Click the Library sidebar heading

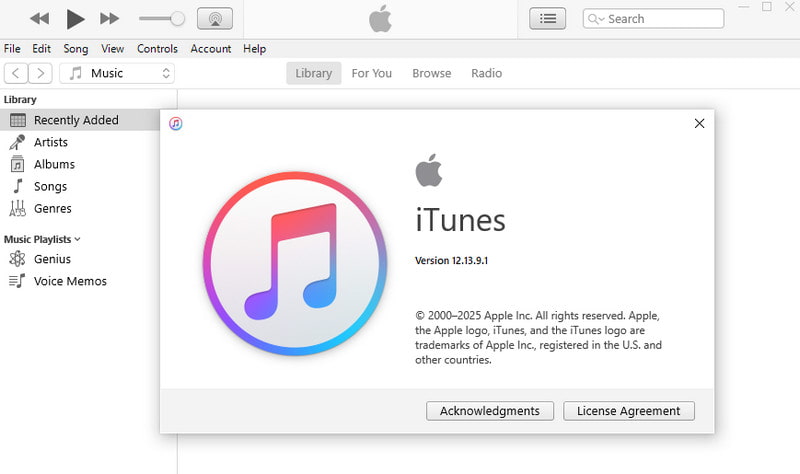(x=20, y=99)
